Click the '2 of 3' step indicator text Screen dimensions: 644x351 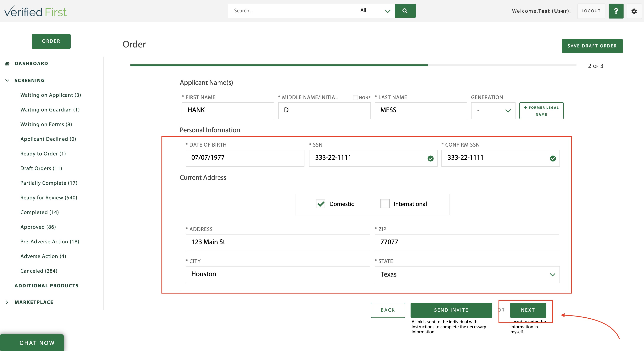[596, 66]
